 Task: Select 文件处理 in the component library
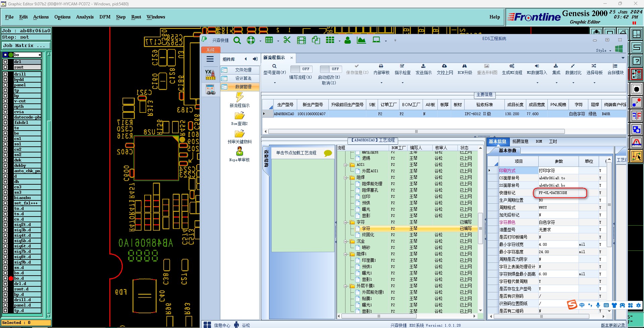point(240,70)
